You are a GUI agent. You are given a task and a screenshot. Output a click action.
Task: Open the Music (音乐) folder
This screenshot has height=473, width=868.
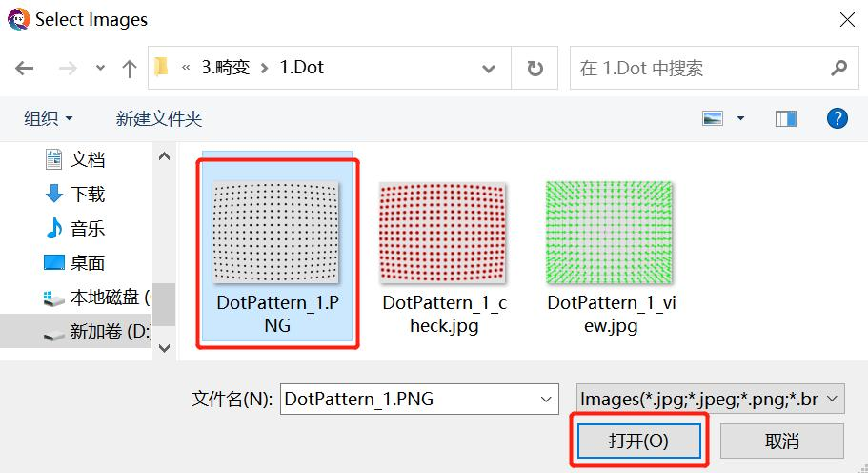(x=87, y=229)
